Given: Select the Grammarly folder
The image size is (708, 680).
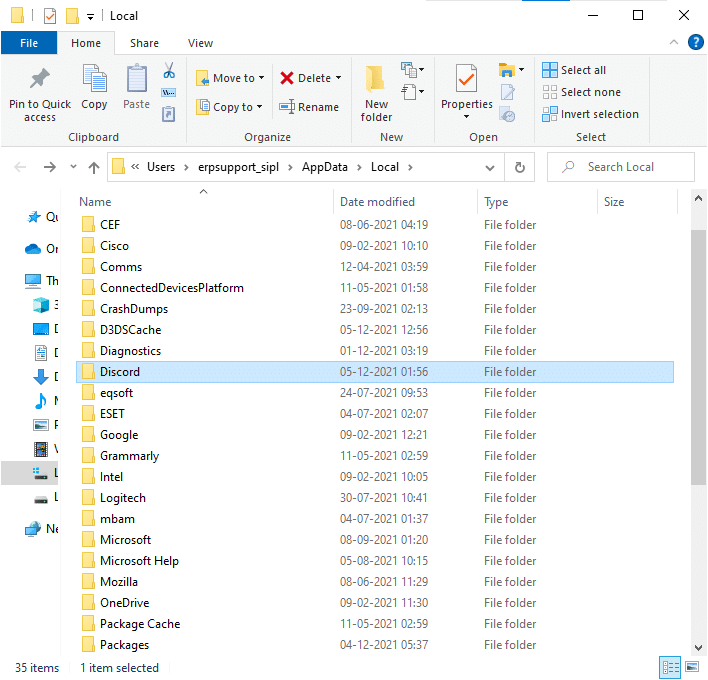Looking at the screenshot, I should click(x=375, y=456).
